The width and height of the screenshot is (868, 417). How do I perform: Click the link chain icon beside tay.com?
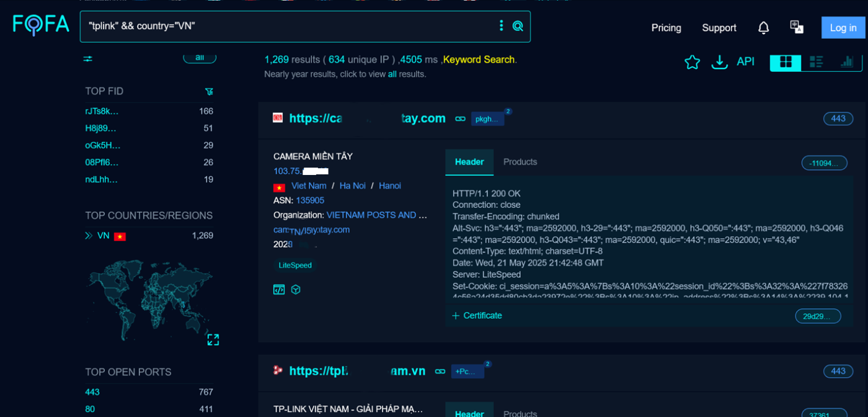460,119
